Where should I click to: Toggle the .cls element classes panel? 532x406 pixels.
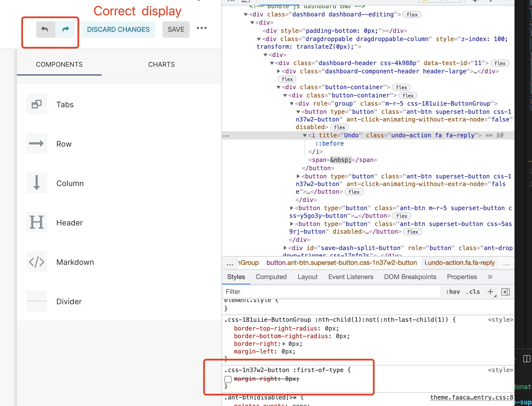coord(473,292)
